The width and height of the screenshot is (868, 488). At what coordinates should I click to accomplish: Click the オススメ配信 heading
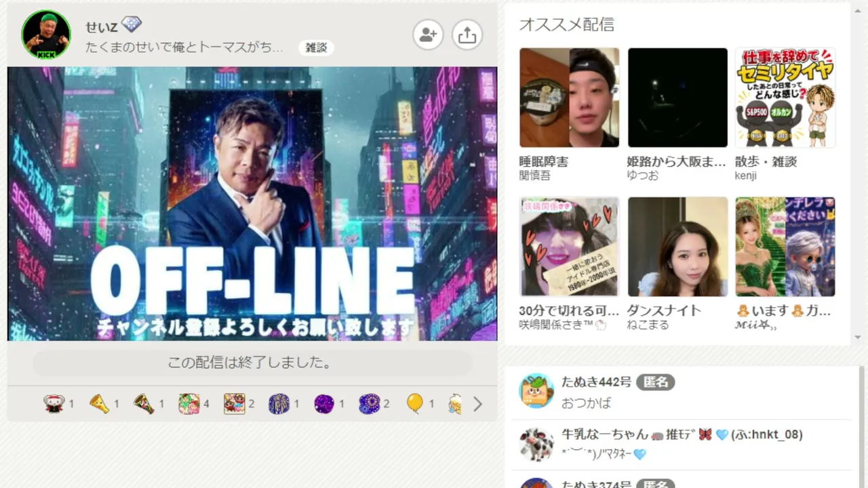[567, 24]
